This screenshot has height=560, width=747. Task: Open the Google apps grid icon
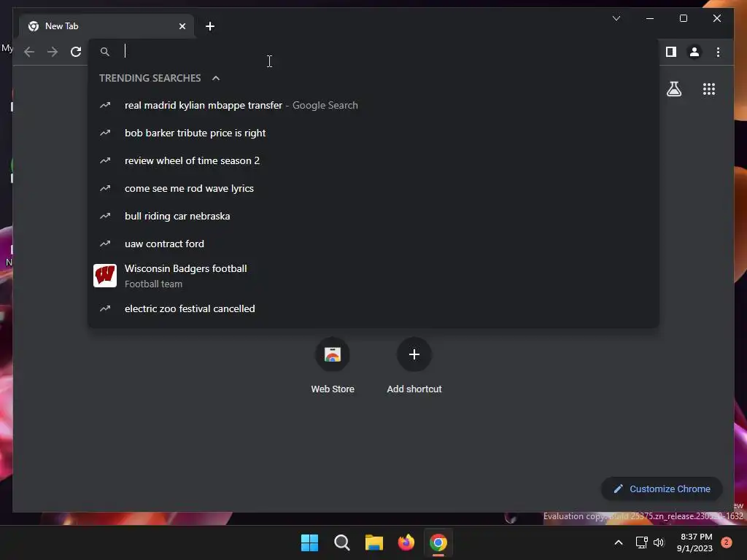709,89
